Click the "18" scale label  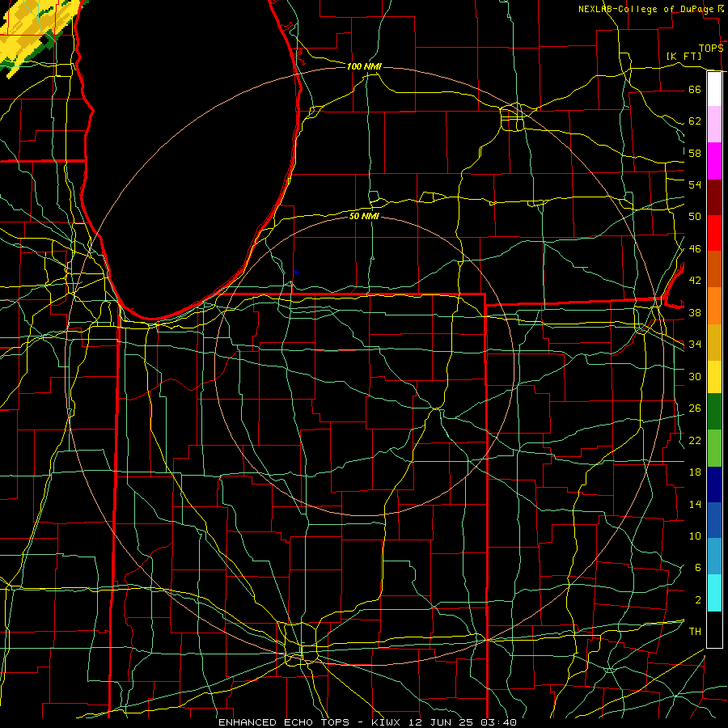coord(695,472)
